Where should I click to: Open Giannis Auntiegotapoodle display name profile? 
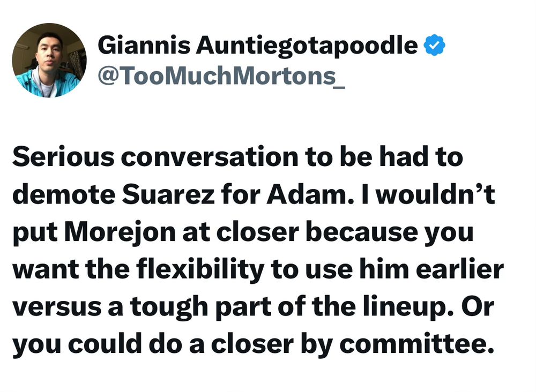pyautogui.click(x=257, y=46)
